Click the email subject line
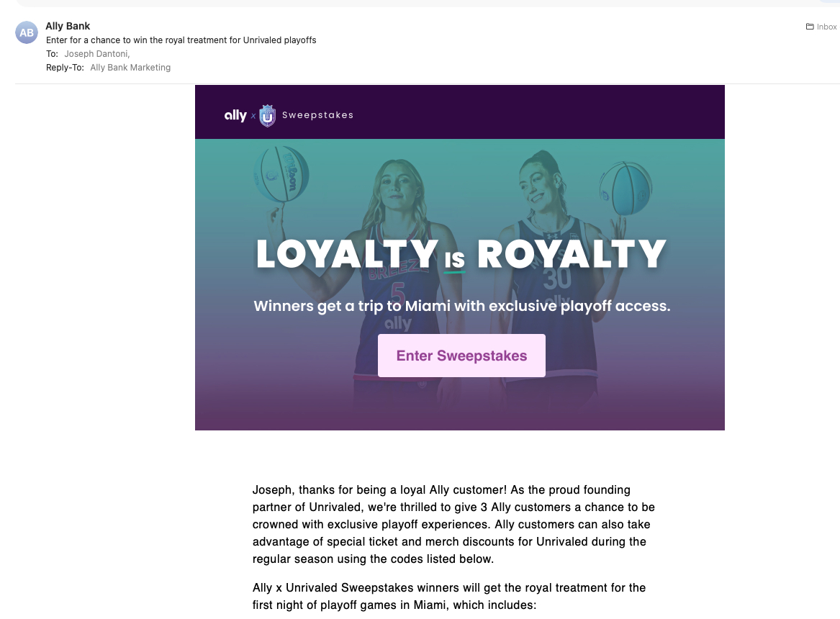The height and width of the screenshot is (619, 840). (x=181, y=40)
